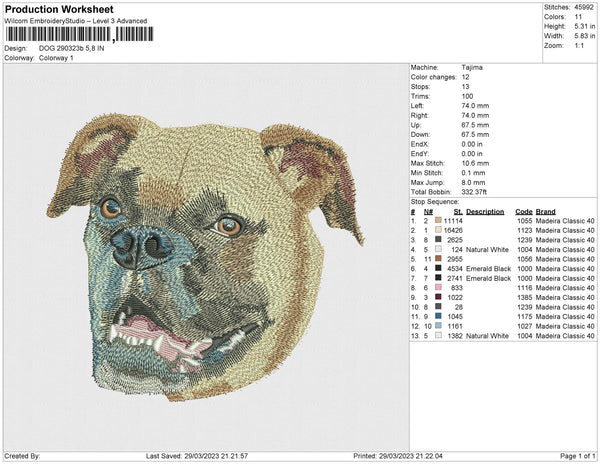Click the 'Down:' label
This screenshot has height=464, width=600.
(420, 135)
